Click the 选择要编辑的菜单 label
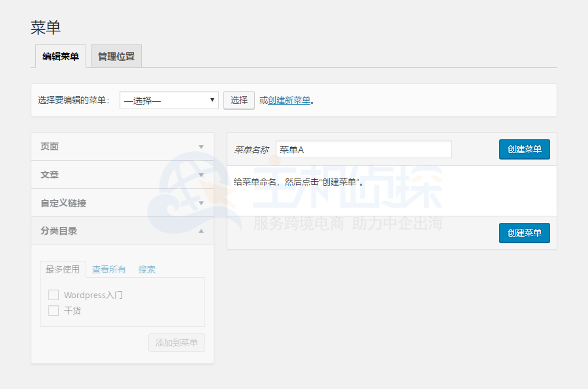Image resolution: width=588 pixels, height=389 pixels. coord(73,101)
